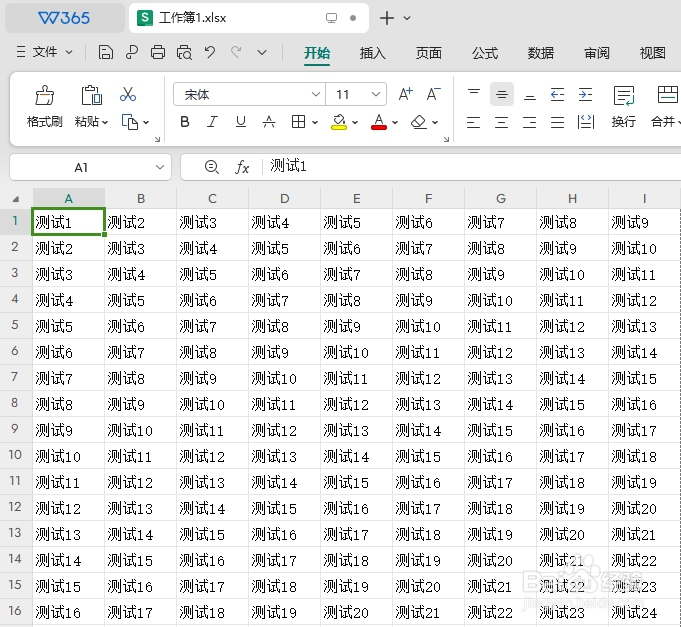Open new tab with plus button

387,18
